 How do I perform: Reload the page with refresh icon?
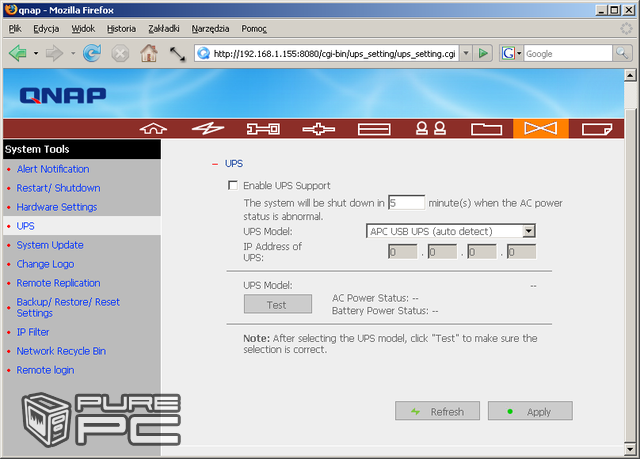coord(92,53)
